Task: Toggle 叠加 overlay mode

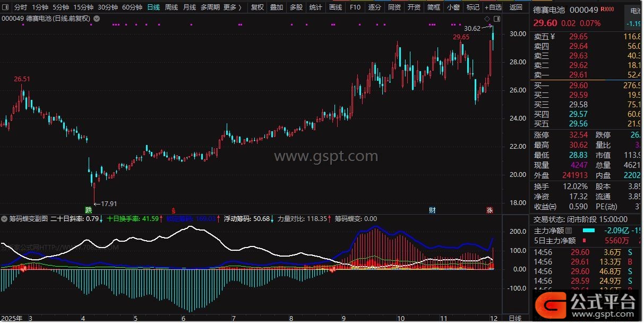Action: click(x=276, y=7)
